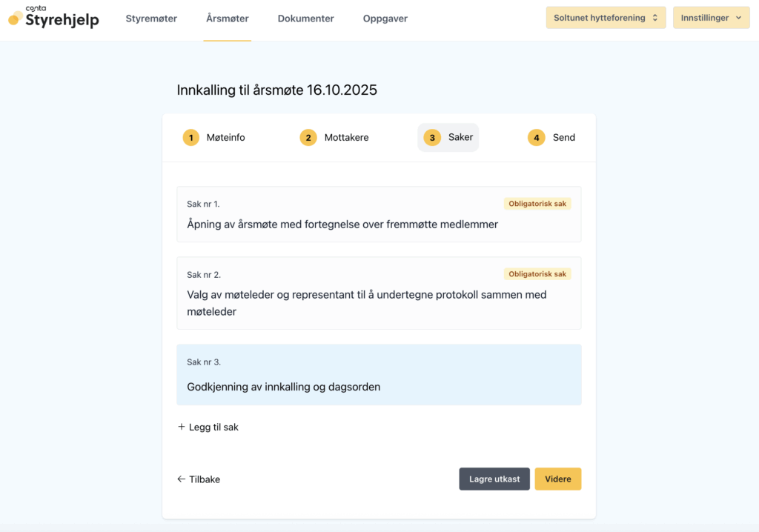Viewport: 759px width, 532px height.
Task: Click the Conta Styrehjelp logo
Action: tap(53, 18)
